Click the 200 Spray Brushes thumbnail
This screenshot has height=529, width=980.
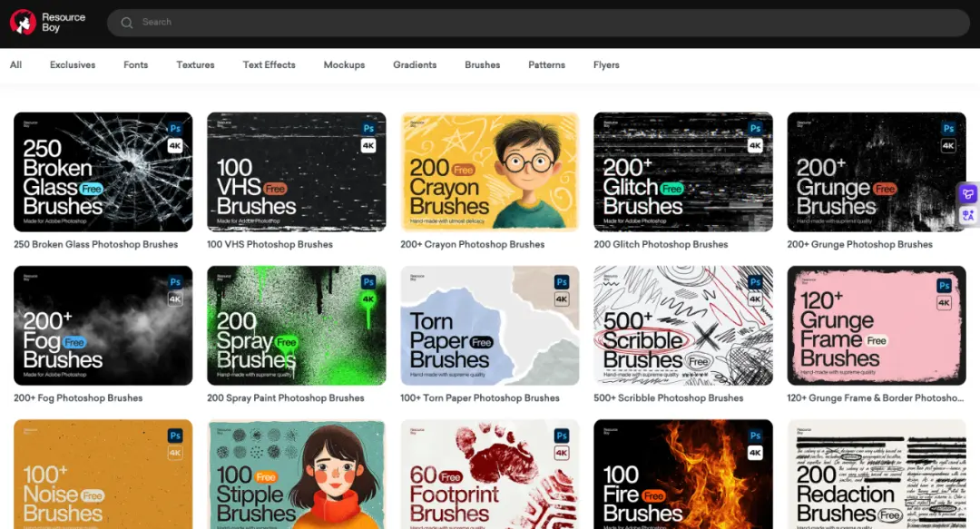(x=296, y=326)
